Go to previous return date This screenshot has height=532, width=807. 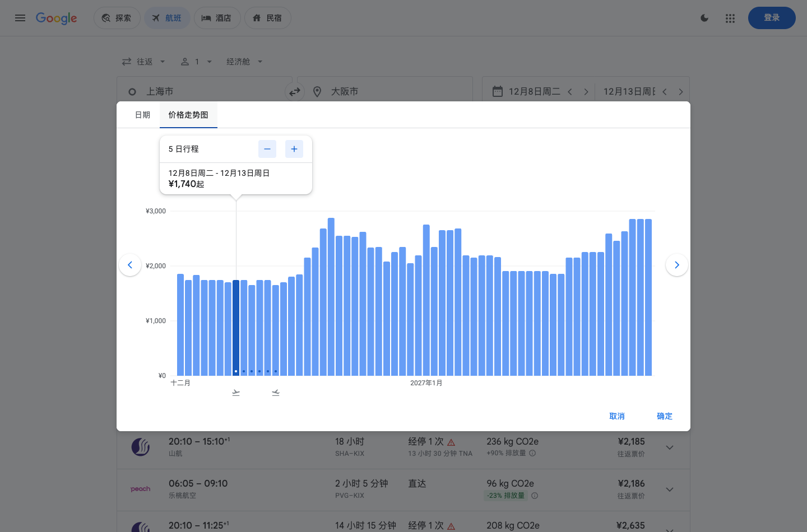coord(665,92)
